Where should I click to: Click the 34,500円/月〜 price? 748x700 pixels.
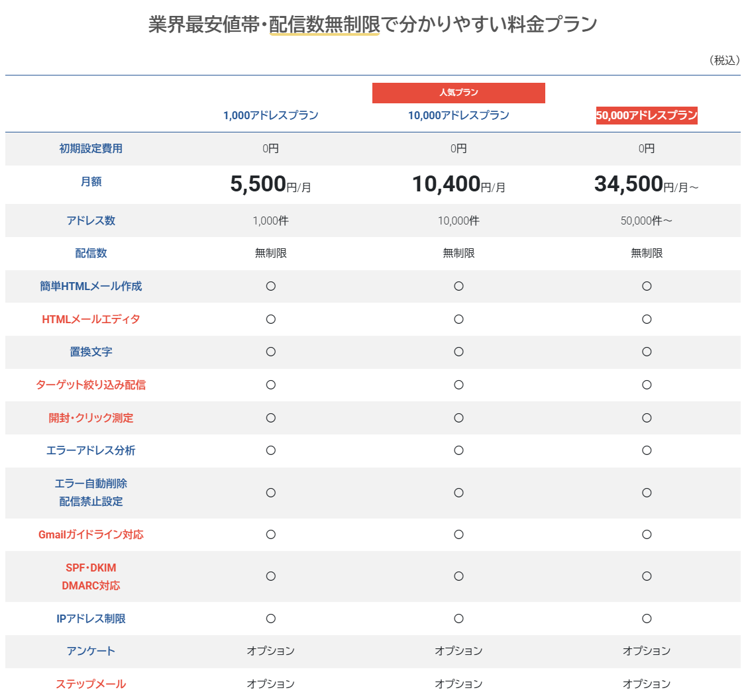coord(647,185)
